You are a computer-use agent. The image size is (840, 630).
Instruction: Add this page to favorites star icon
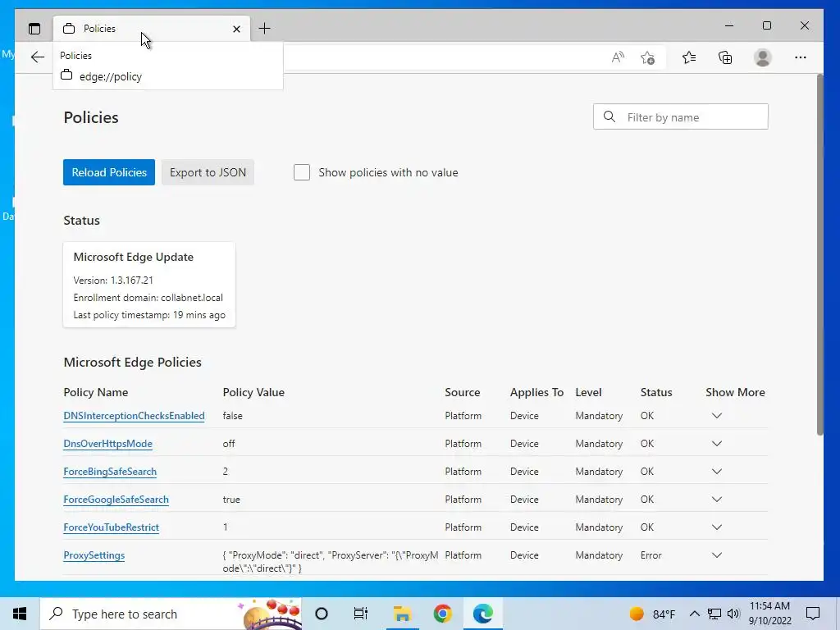click(x=648, y=57)
